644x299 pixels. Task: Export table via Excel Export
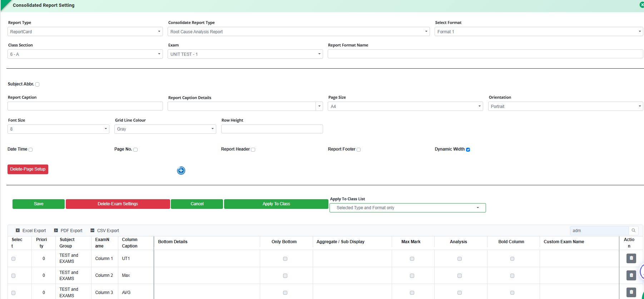click(x=31, y=231)
